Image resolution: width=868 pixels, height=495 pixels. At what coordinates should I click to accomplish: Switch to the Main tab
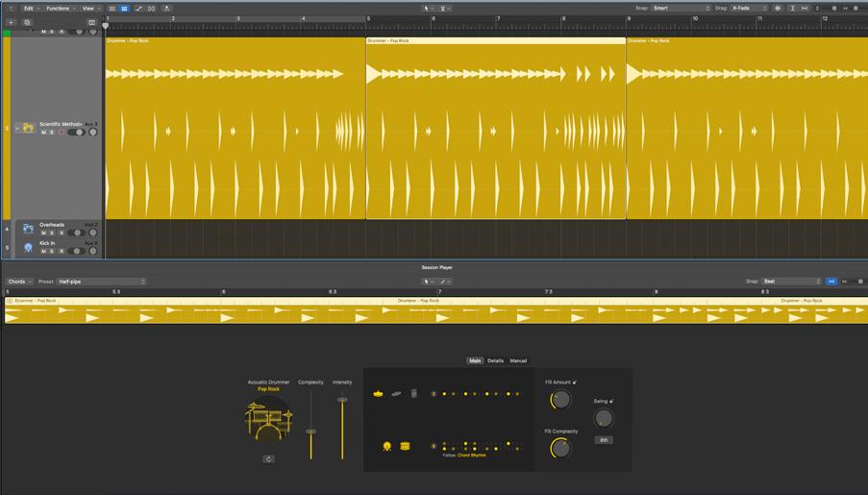tap(475, 361)
